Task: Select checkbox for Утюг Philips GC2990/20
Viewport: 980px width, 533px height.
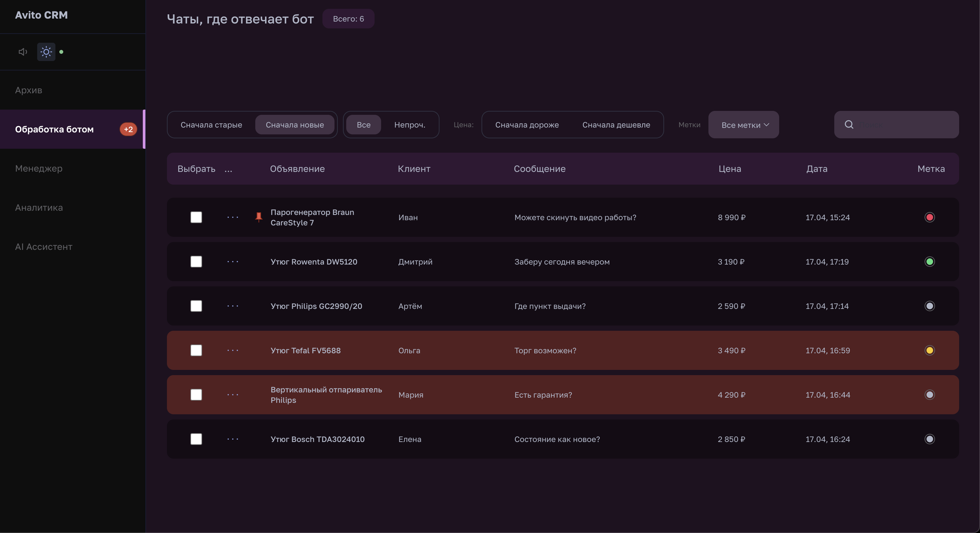Action: pos(196,306)
